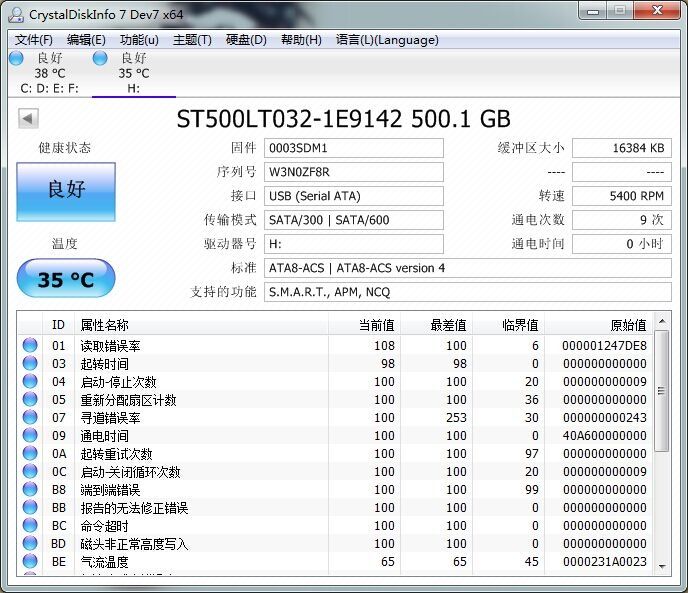Click the buffer size field 16384 KB

pos(622,148)
